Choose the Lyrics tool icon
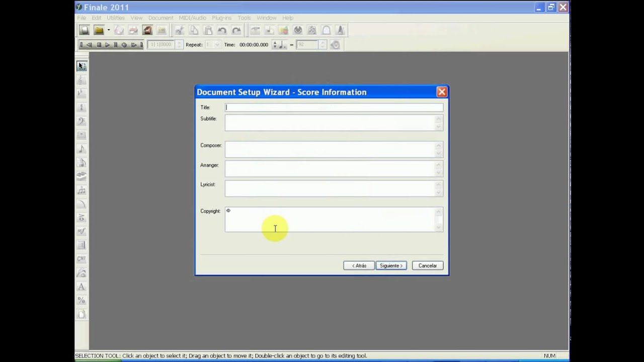Screen dimensions: 644x362 (x=82, y=273)
